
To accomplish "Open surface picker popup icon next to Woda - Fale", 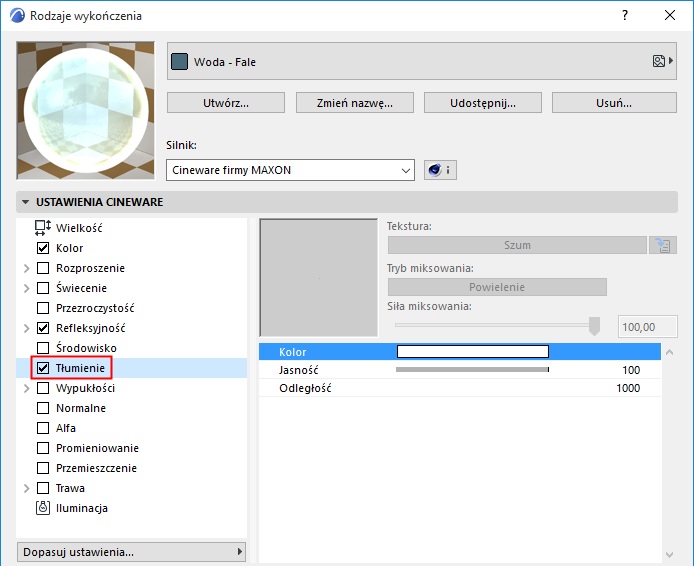I will [663, 61].
